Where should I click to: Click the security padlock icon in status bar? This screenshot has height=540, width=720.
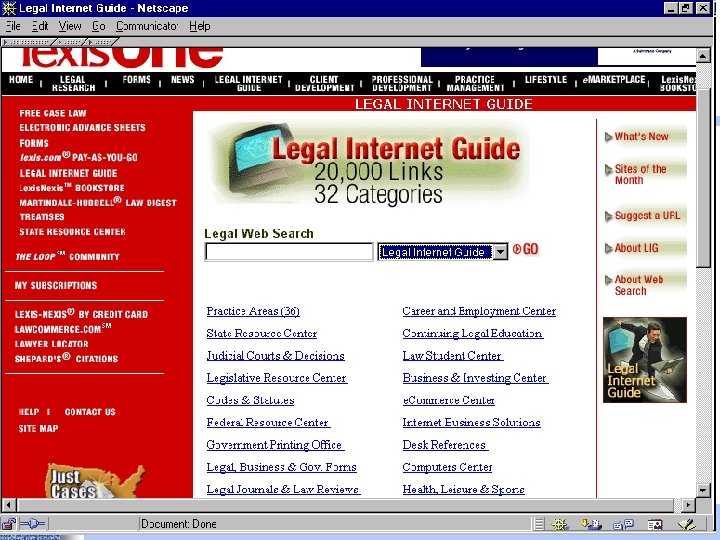(x=9, y=523)
